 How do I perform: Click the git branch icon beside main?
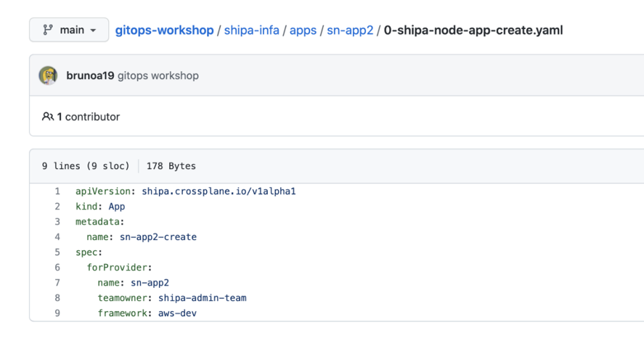pos(48,30)
